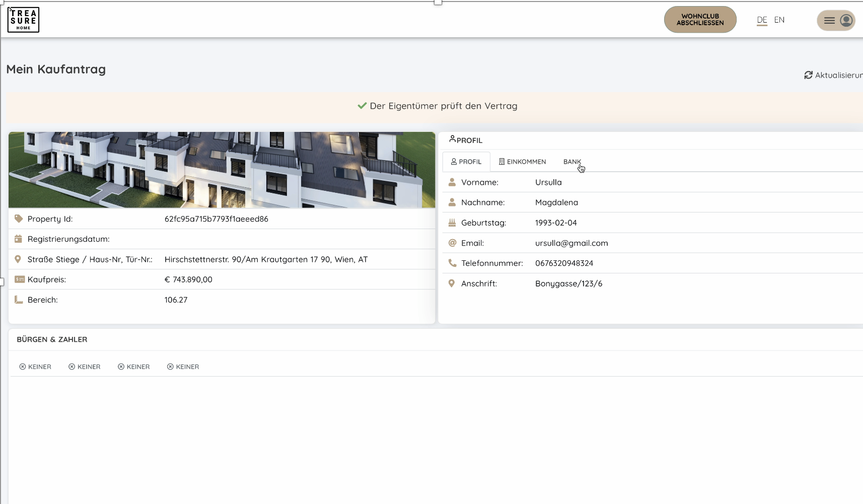Click the first name Ursulla
The width and height of the screenshot is (863, 504).
pos(548,182)
